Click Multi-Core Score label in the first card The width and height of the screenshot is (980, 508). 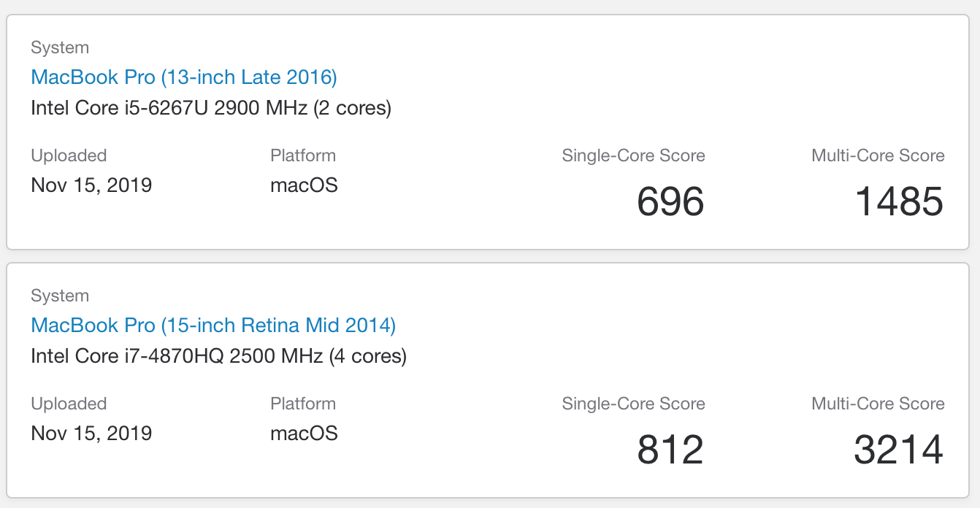[878, 156]
